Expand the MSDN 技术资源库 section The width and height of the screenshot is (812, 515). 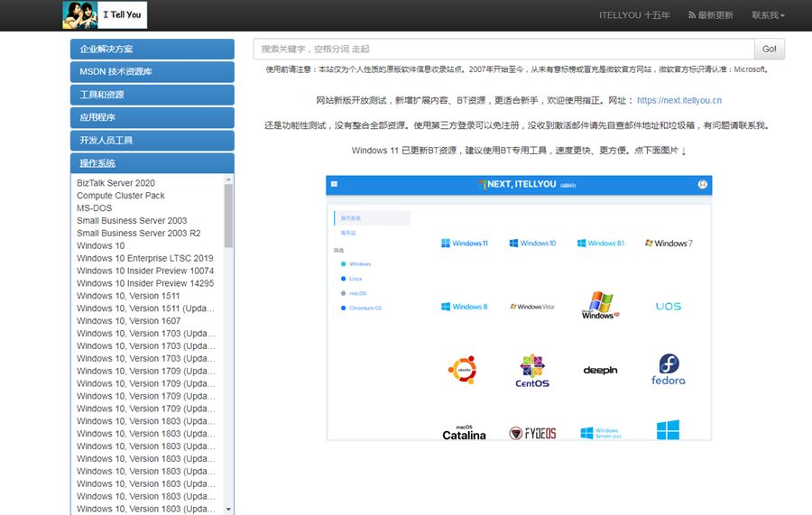pyautogui.click(x=152, y=72)
